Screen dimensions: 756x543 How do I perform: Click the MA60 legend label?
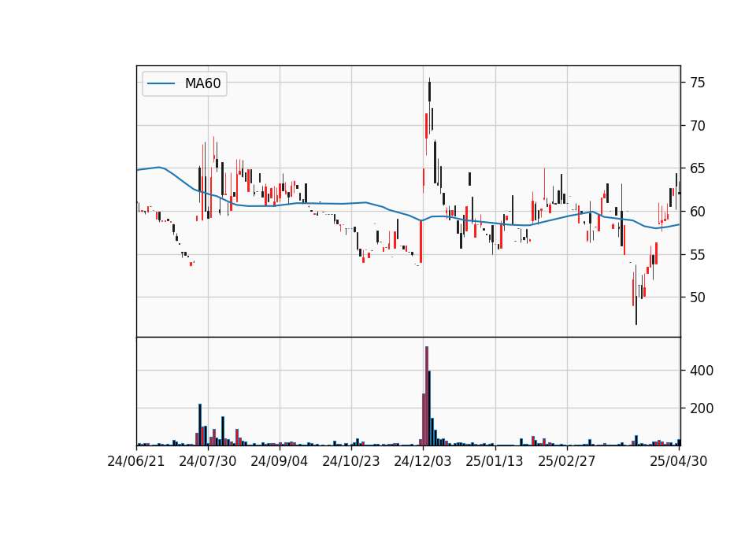coord(202,83)
